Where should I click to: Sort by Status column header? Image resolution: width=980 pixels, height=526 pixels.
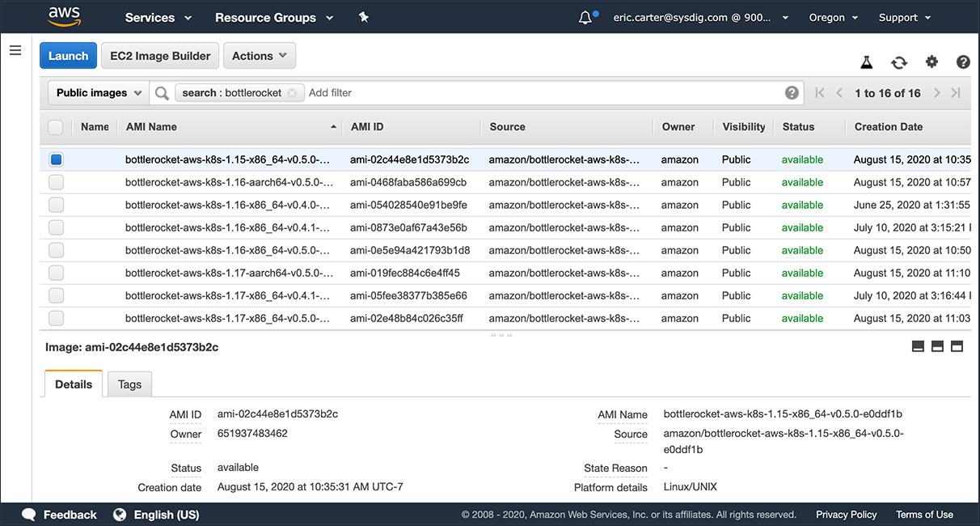tap(798, 127)
